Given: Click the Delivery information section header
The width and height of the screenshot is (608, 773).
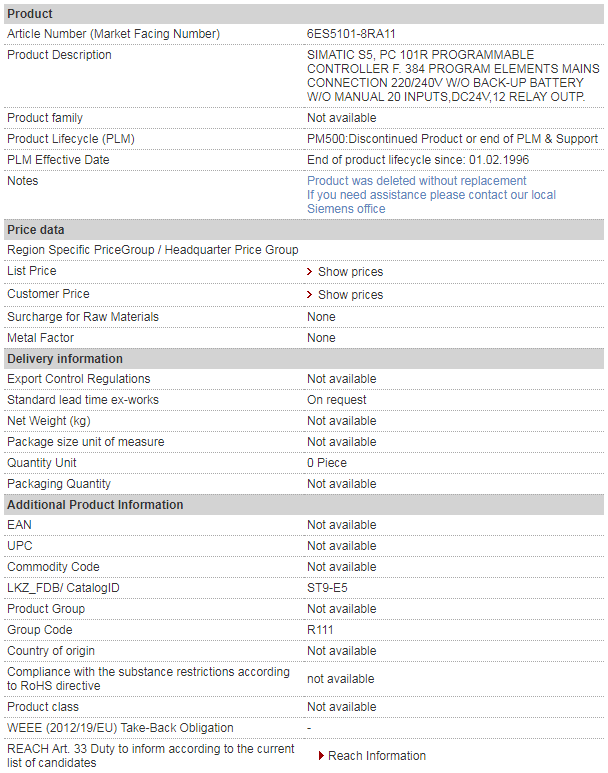Looking at the screenshot, I should pos(65,359).
